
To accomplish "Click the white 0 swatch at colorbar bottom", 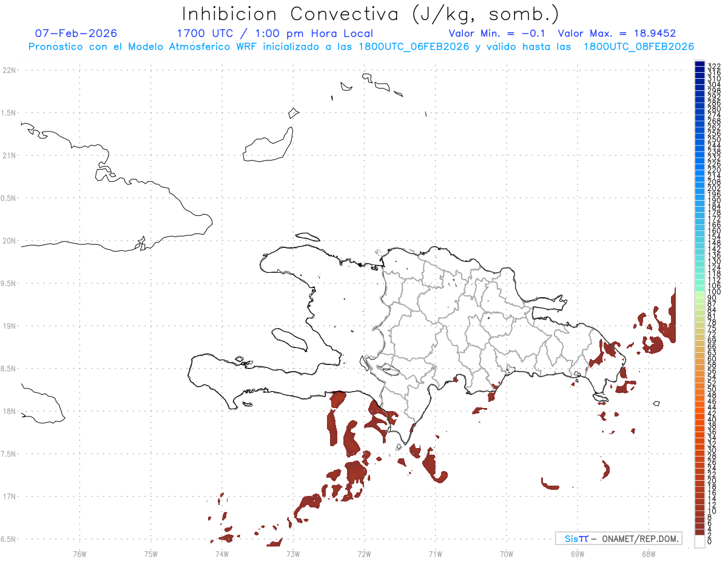I will click(x=699, y=542).
